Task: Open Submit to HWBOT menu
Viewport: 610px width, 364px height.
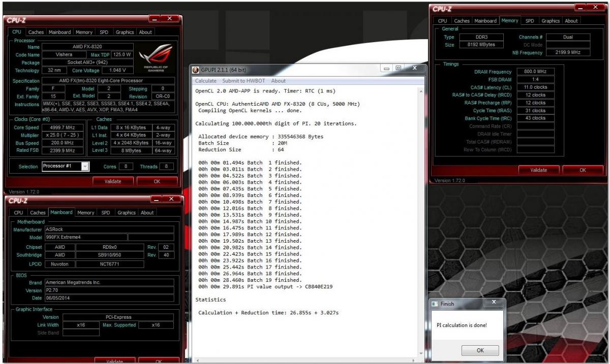Action: (x=243, y=81)
